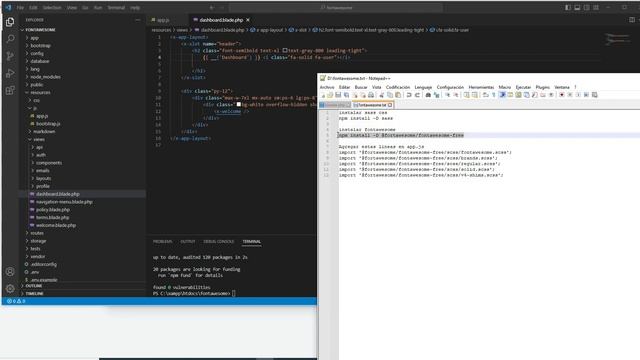Image resolution: width=640 pixels, height=360 pixels.
Task: Expand the OUTLINE section
Action: [x=33, y=286]
